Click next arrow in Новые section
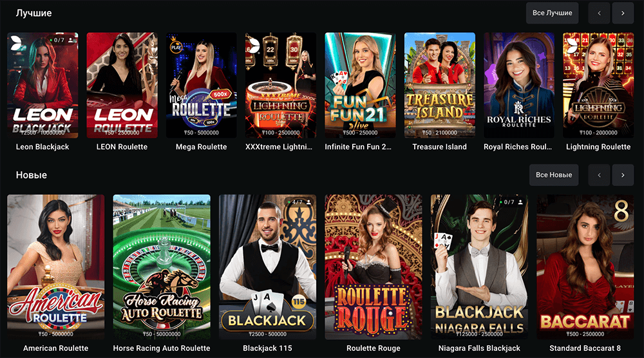Screen dimensions: 644x358 [623, 175]
